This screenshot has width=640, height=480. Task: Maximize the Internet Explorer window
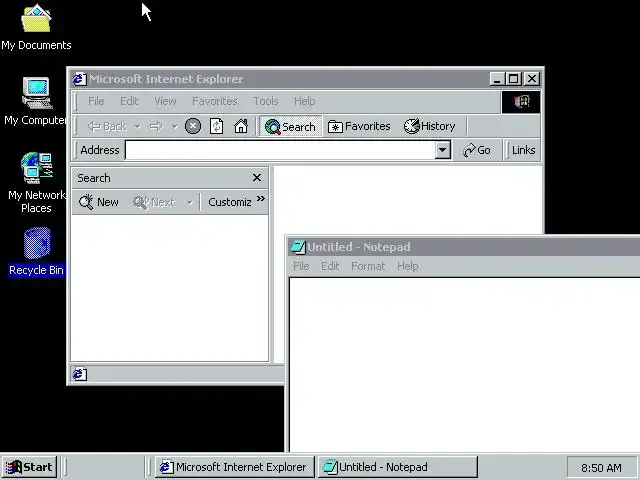tap(513, 79)
